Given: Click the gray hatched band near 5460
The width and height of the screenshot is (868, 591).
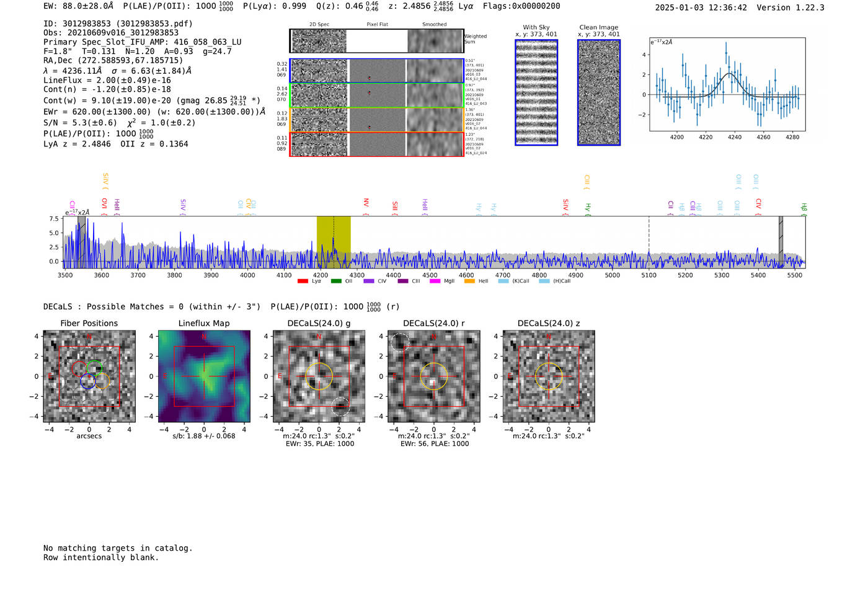Looking at the screenshot, I should 781,242.
